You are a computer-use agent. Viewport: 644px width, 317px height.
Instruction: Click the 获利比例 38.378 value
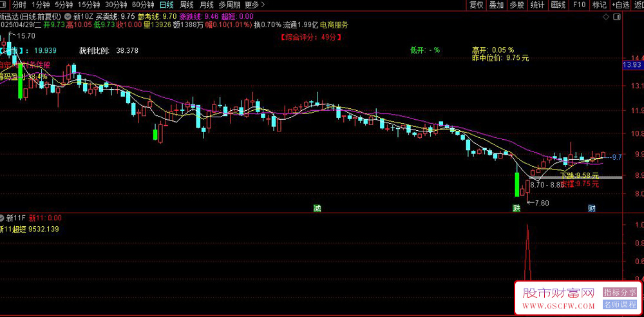tap(128, 50)
